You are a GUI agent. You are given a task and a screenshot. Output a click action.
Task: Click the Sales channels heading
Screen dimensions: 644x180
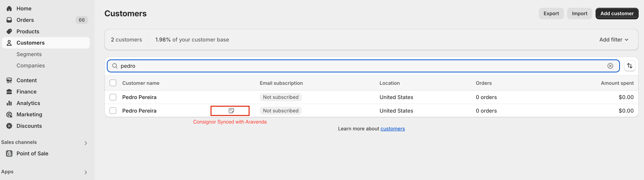click(x=19, y=142)
